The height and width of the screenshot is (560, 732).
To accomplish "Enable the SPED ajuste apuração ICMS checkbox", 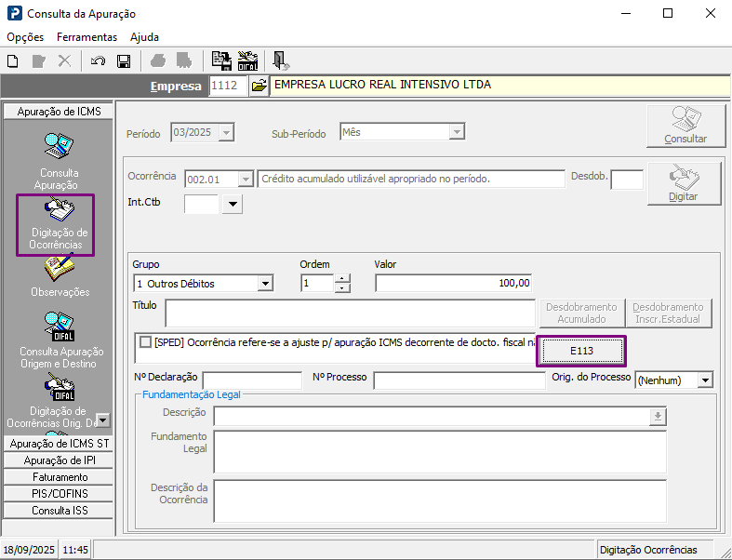I will coord(146,342).
